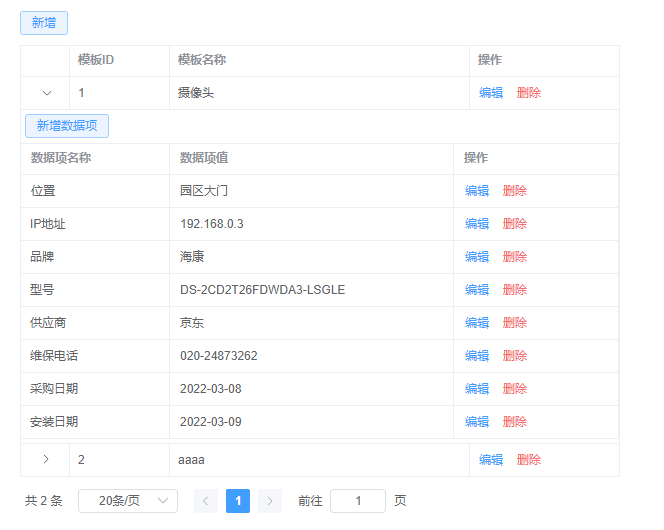Edit the 供应商 data item

tap(477, 323)
